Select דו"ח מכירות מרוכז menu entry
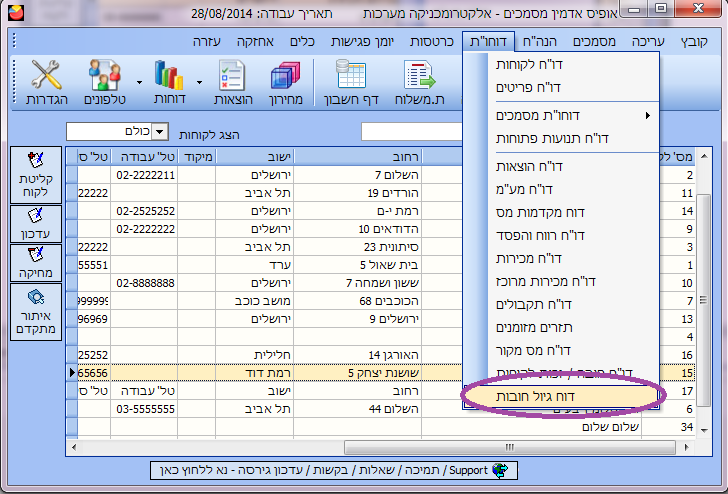Image resolution: width=728 pixels, height=494 pixels. click(x=562, y=281)
